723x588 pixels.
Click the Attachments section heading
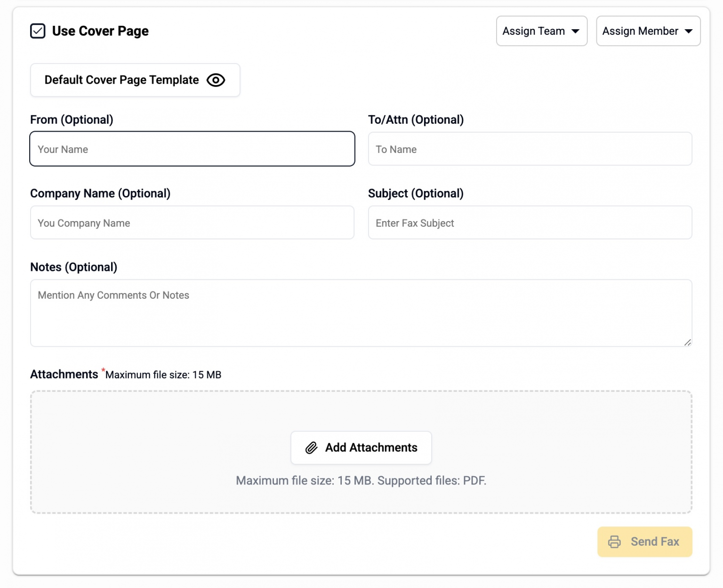click(64, 374)
